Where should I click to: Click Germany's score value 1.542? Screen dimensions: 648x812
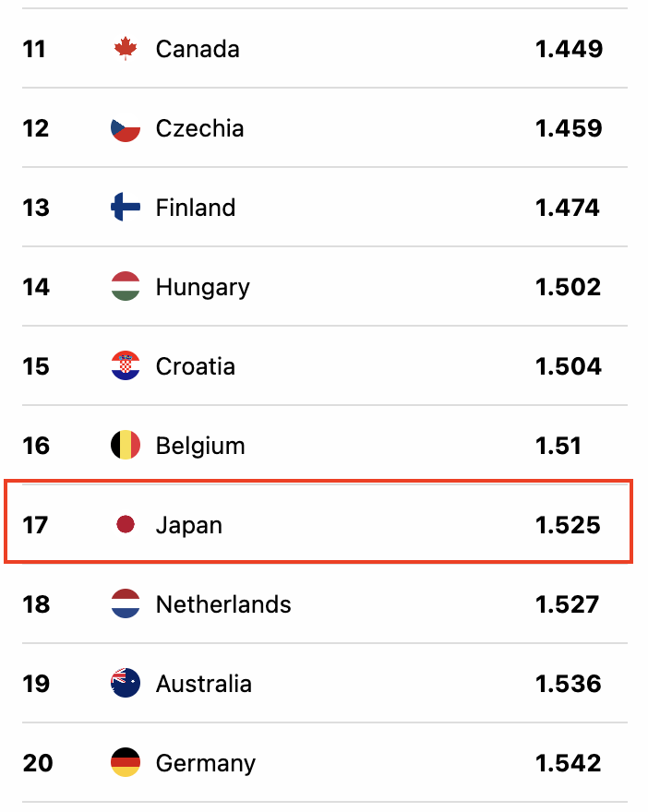[568, 763]
